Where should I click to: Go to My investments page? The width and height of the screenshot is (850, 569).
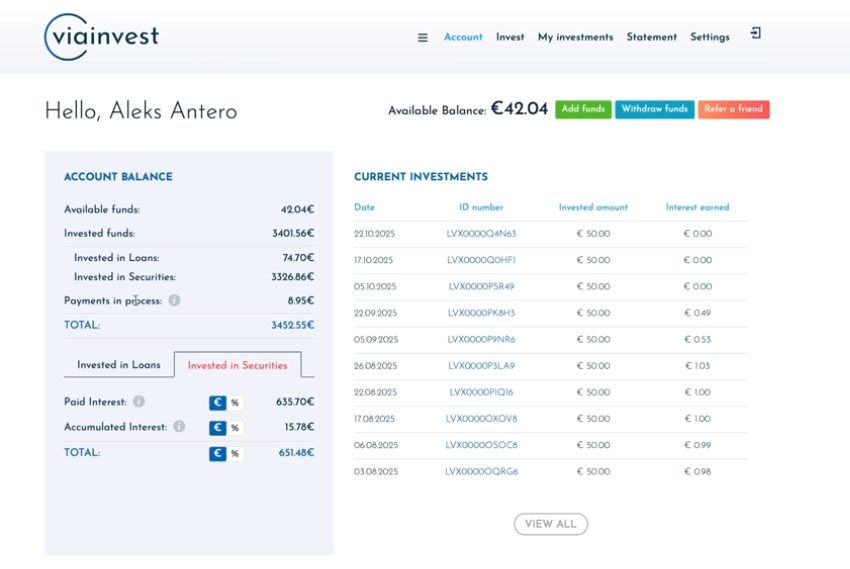(x=576, y=37)
